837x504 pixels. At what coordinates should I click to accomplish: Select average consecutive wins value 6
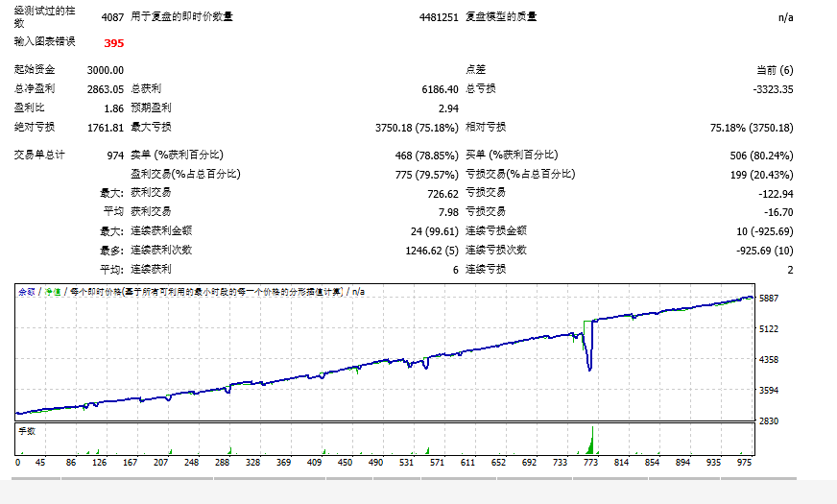[x=455, y=270]
